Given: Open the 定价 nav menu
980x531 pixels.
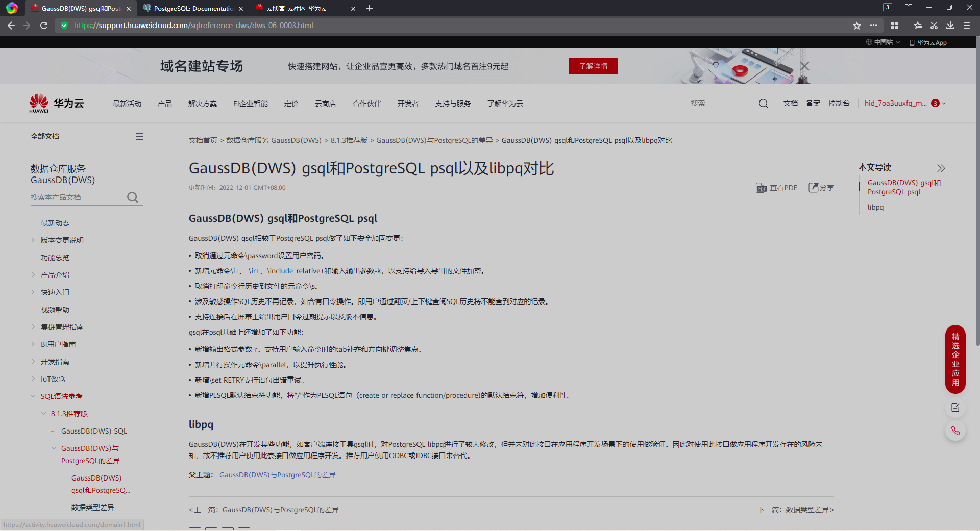Looking at the screenshot, I should 291,104.
